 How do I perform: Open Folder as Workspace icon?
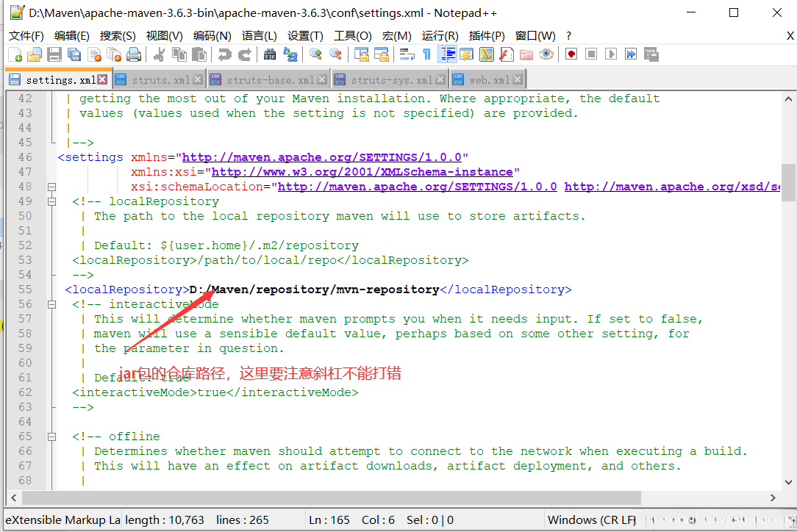point(526,54)
